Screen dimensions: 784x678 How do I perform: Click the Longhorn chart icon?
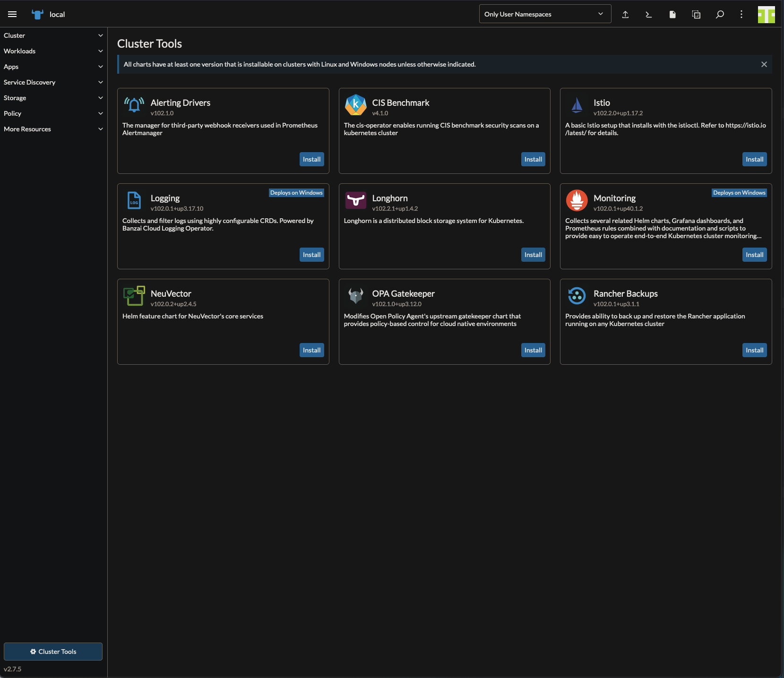click(355, 200)
